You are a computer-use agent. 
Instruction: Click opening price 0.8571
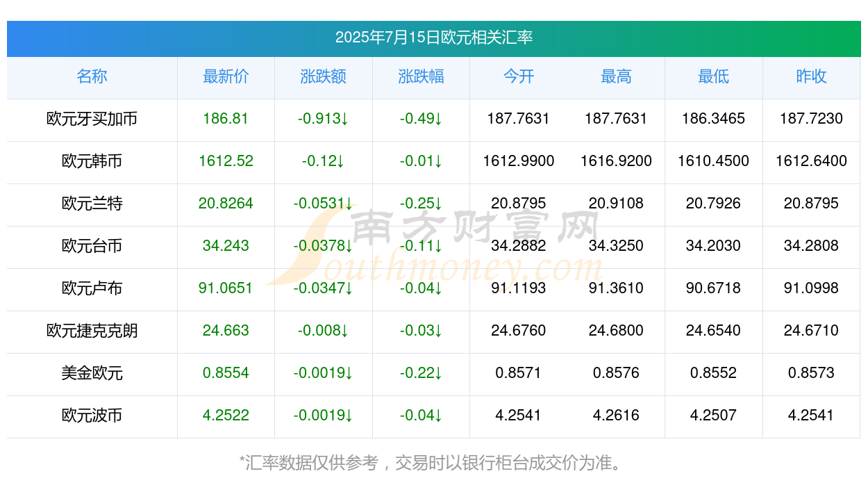(519, 373)
